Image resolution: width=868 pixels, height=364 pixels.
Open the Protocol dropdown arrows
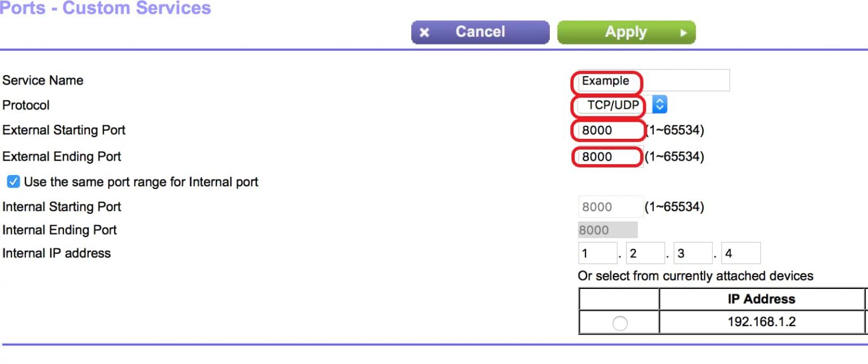tap(660, 105)
